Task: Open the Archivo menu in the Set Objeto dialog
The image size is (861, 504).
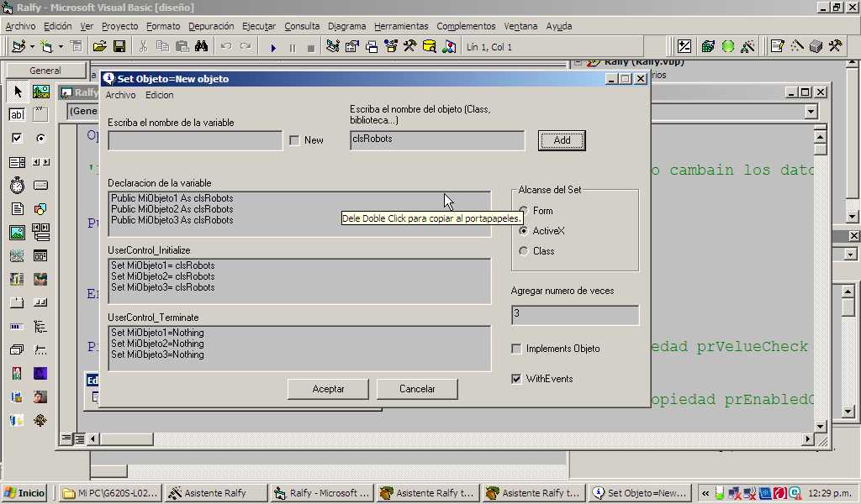Action: pyautogui.click(x=121, y=95)
